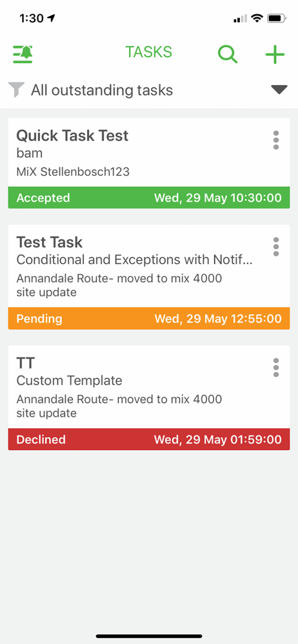
Task: Tap the Conditional and Exceptions template text
Action: [x=134, y=260]
